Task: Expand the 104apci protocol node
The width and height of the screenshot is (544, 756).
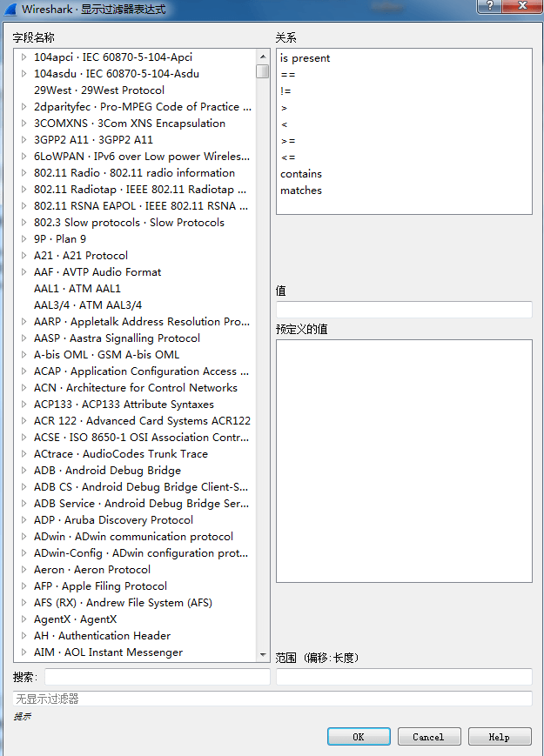Action: pos(24,57)
